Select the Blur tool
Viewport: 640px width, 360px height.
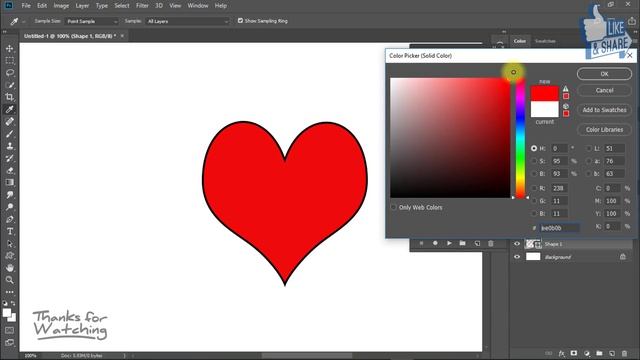[x=9, y=195]
